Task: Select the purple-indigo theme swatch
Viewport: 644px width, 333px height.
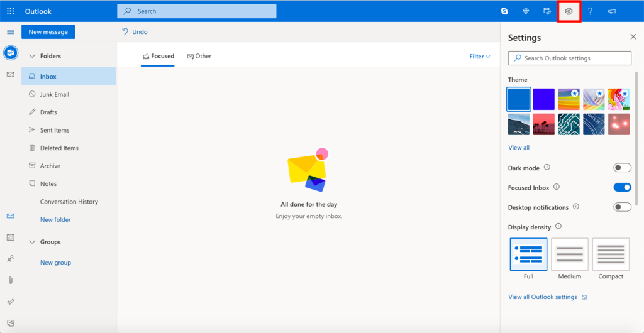Action: pyautogui.click(x=544, y=99)
